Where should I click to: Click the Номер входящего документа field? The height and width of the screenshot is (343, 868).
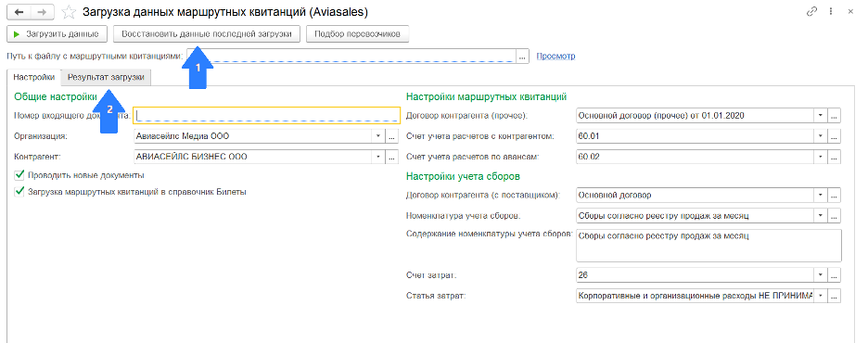tap(266, 115)
